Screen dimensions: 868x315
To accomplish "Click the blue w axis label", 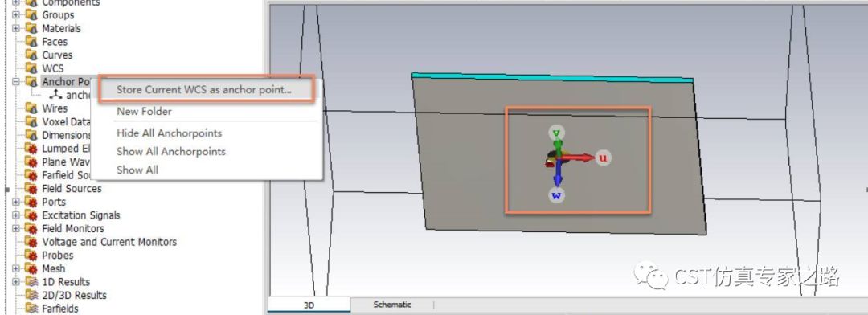I will (557, 195).
